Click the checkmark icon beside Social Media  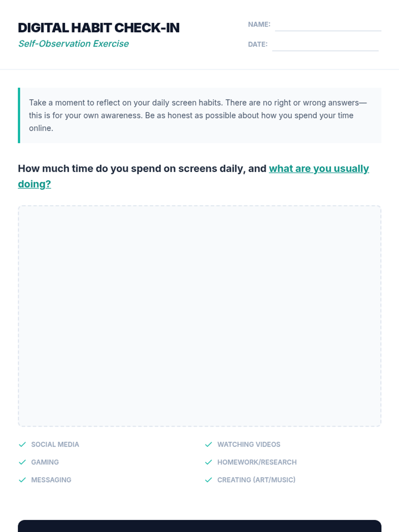[22, 445]
